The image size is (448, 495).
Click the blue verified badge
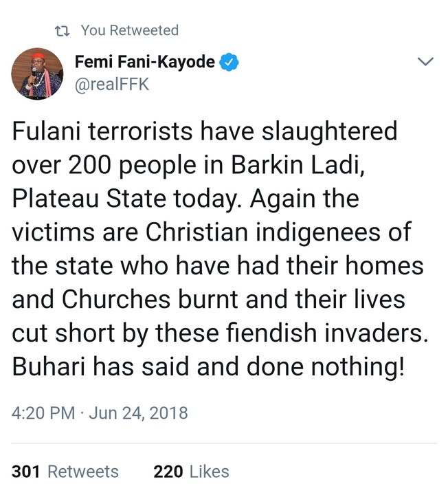[x=229, y=63]
